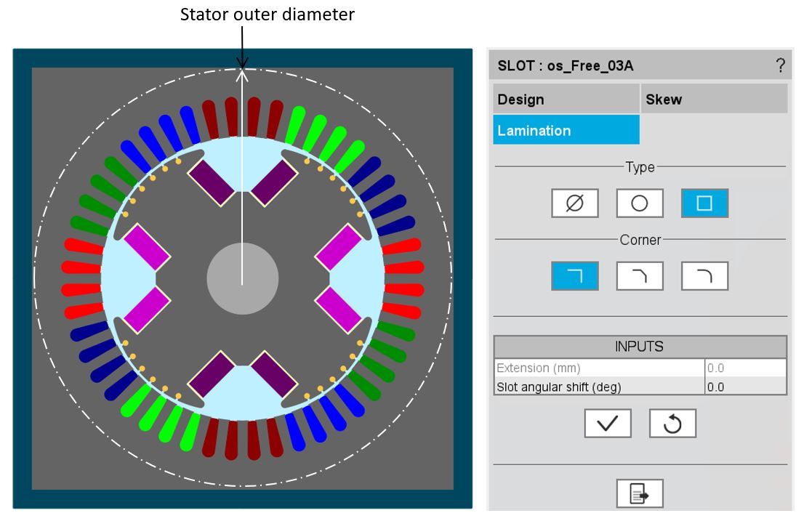The image size is (812, 529).
Task: Select the sharp corner option
Action: click(574, 276)
